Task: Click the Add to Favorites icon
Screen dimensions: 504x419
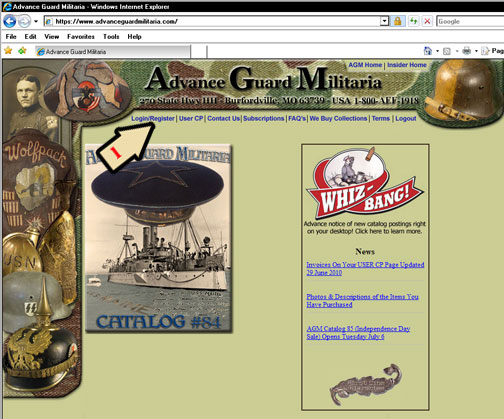Action: coord(22,51)
